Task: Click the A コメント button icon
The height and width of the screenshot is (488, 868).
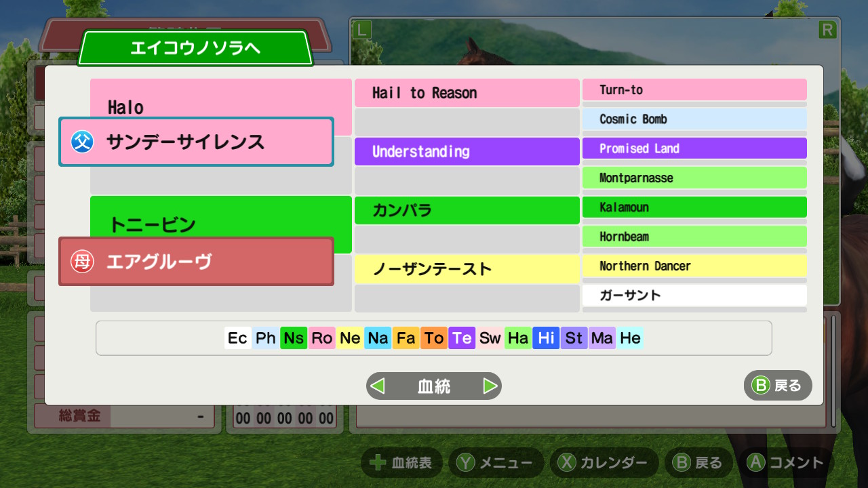Action: tap(756, 463)
